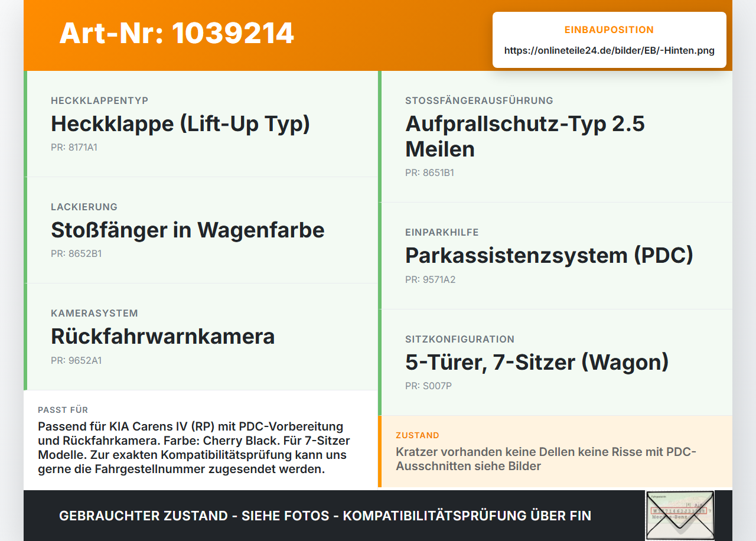Click the Passt Für compatibility text

[x=194, y=448]
